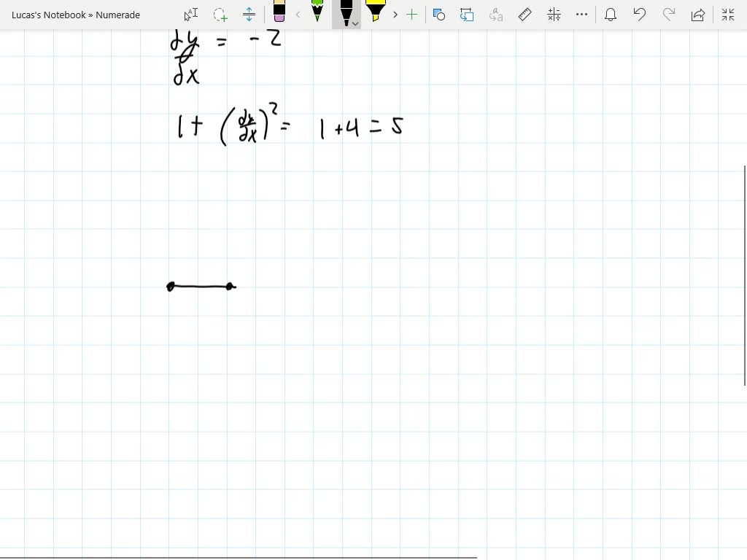The image size is (747, 560).
Task: Share the notebook page
Action: [697, 15]
